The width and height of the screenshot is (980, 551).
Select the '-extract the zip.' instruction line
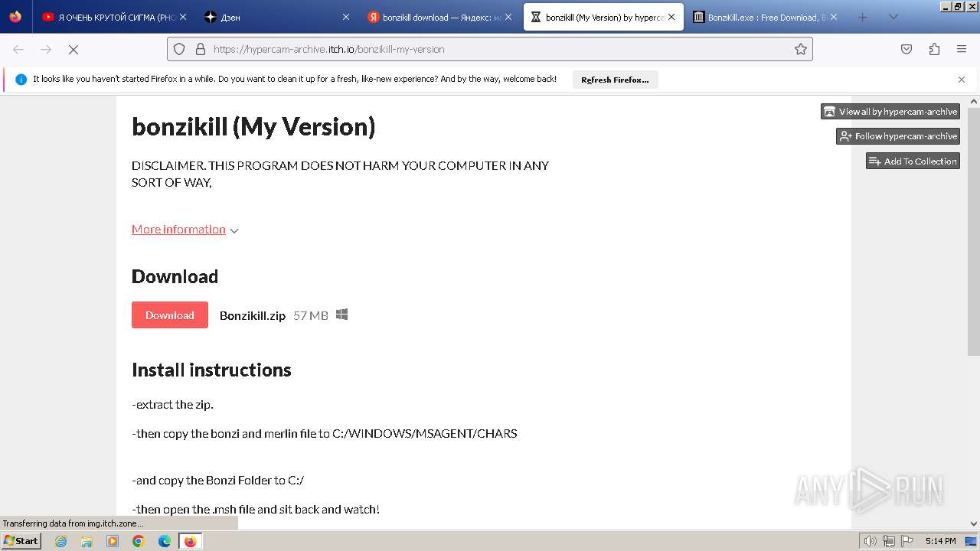[172, 405]
